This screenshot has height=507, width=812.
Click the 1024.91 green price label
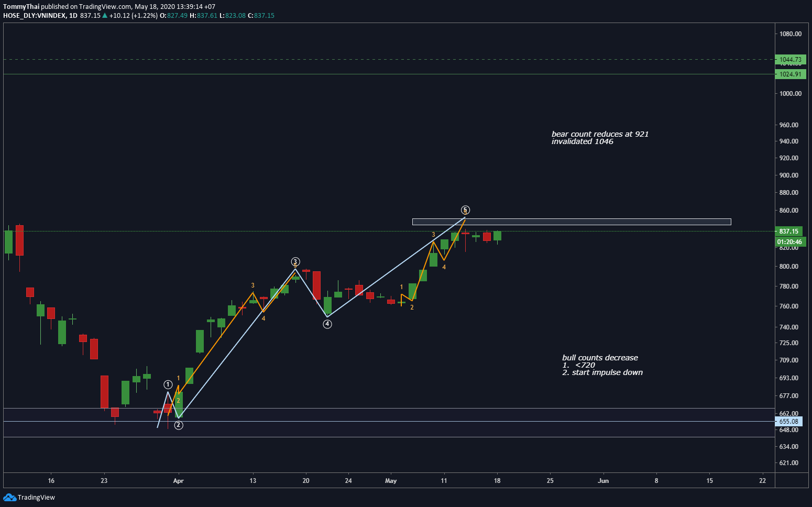790,74
